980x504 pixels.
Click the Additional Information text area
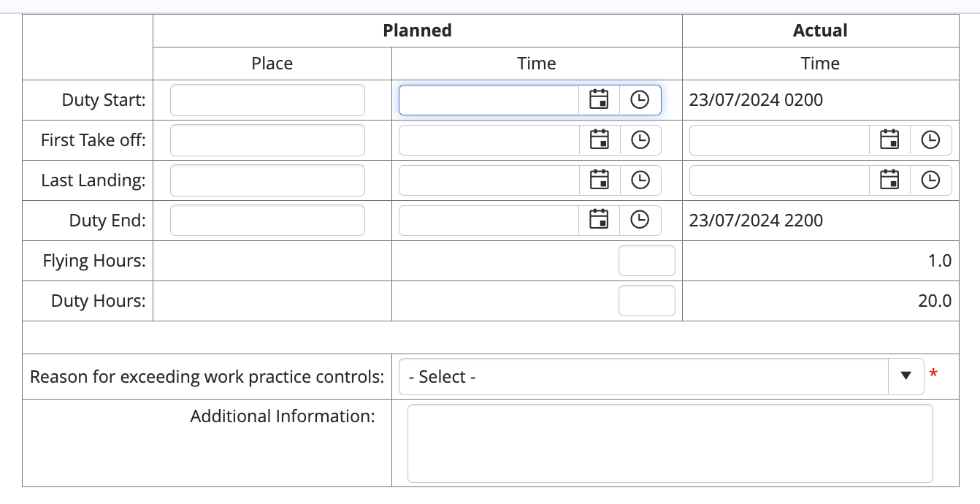pyautogui.click(x=670, y=443)
